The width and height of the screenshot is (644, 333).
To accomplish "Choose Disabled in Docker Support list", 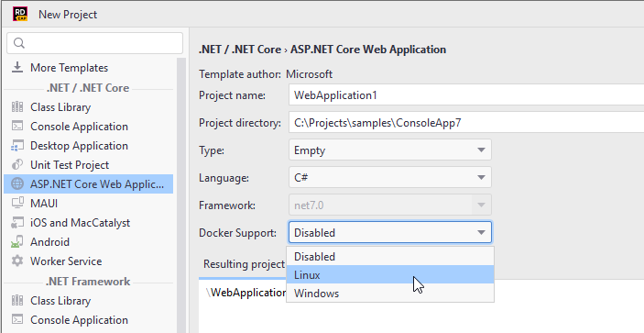I will pos(389,256).
